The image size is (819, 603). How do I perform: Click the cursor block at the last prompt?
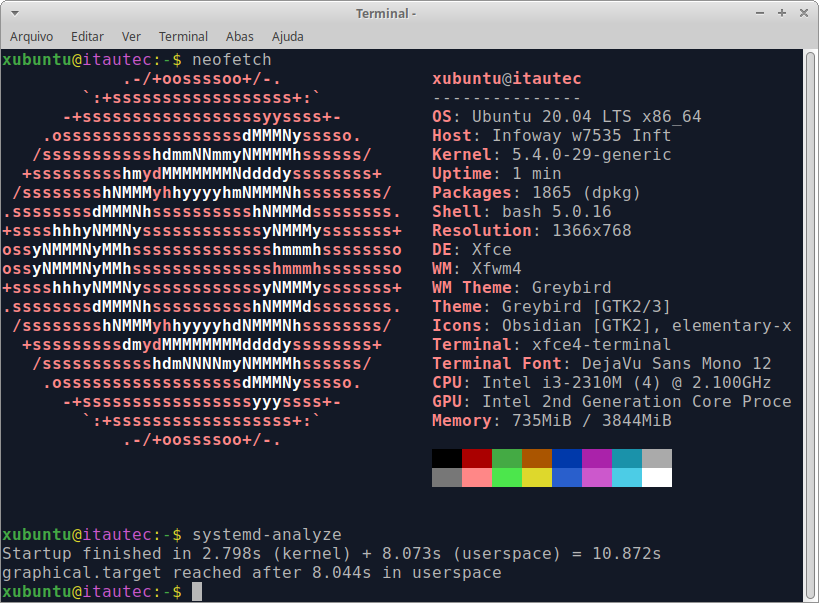(x=197, y=592)
